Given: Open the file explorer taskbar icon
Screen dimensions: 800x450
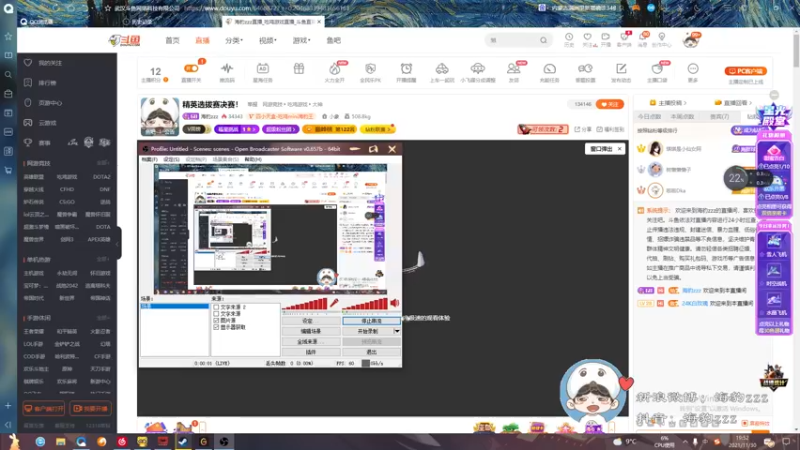Looking at the screenshot, I should [61, 441].
